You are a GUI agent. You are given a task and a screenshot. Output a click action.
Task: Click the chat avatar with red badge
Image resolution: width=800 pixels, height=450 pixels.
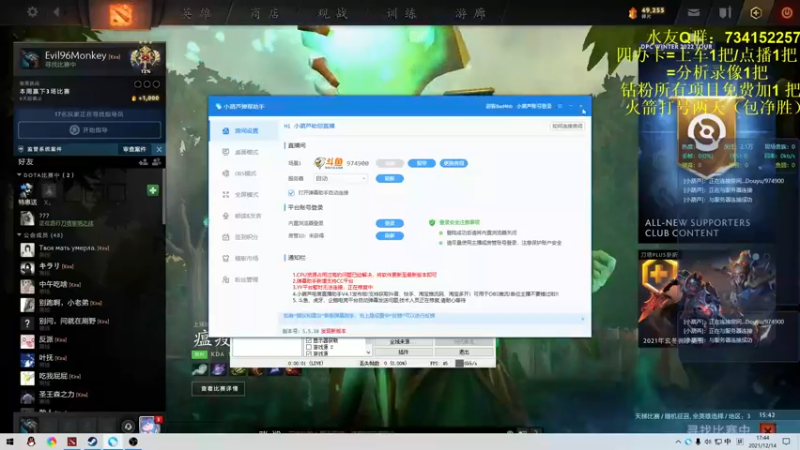(x=149, y=424)
